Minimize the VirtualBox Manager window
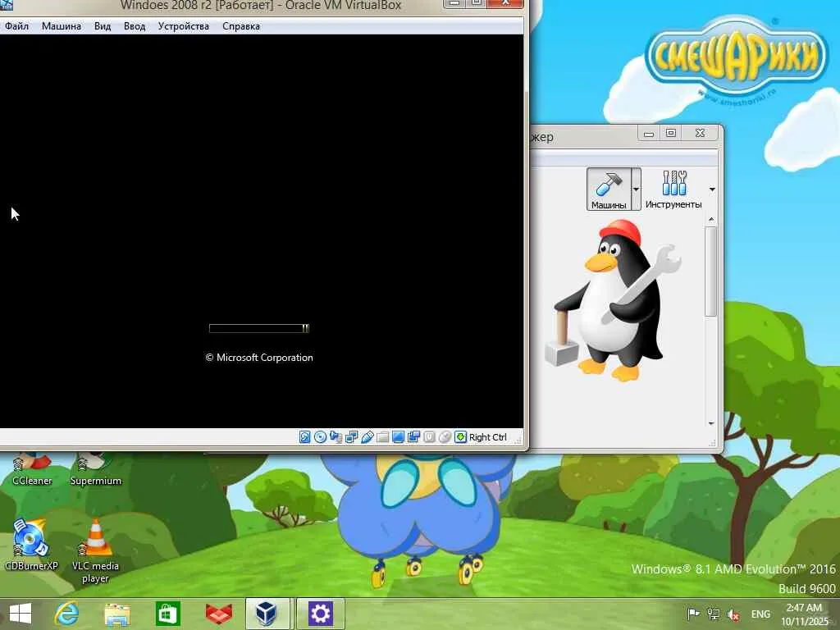840x630 pixels. click(x=649, y=133)
